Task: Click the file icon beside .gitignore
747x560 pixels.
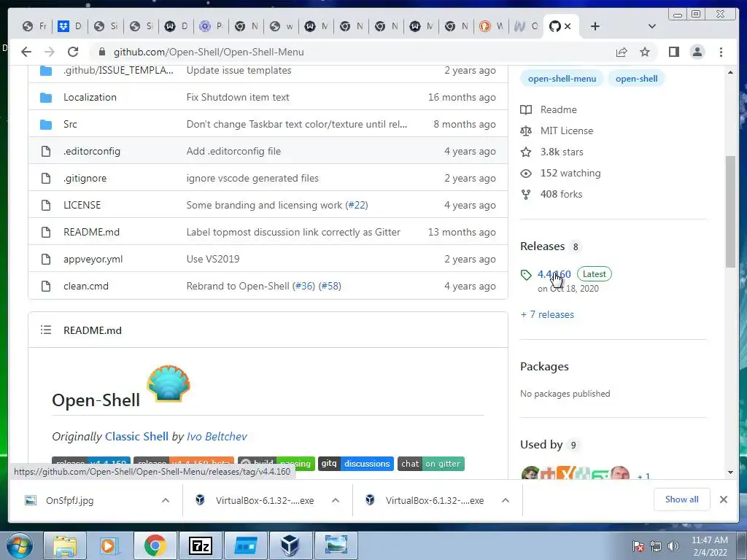Action: [x=46, y=178]
